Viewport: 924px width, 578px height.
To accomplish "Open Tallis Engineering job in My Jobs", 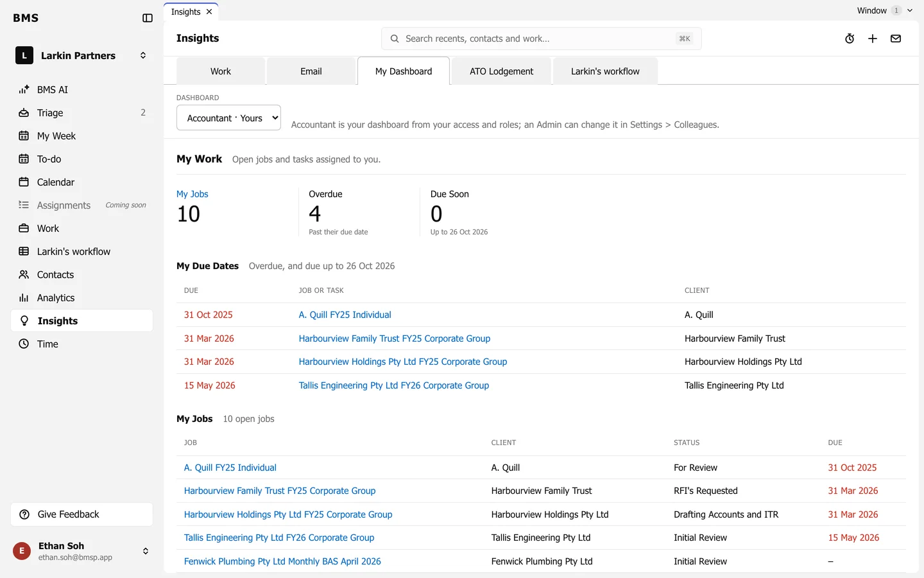I will [x=279, y=538].
